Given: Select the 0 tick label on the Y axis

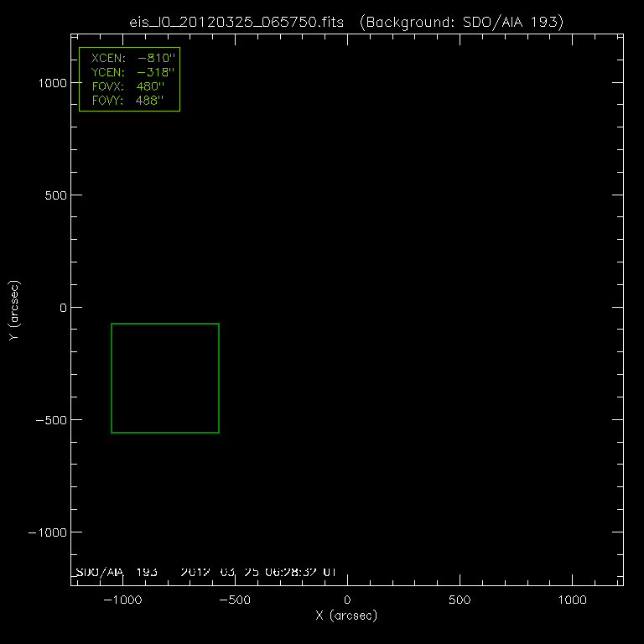Looking at the screenshot, I should [x=60, y=308].
